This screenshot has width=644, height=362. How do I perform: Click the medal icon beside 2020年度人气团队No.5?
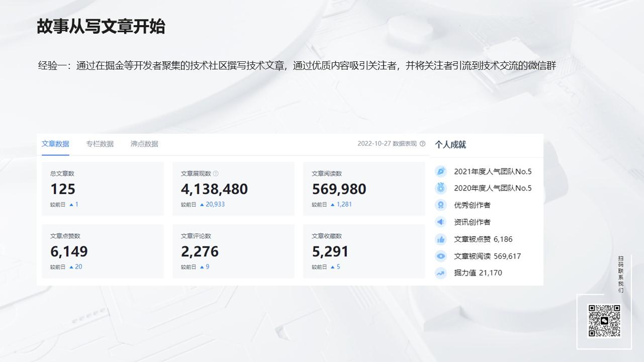click(441, 188)
